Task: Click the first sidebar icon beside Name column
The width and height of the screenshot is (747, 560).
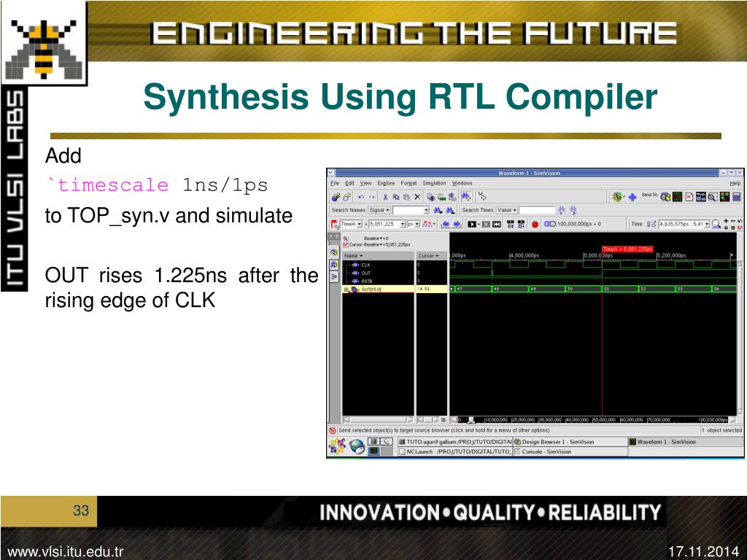Action: 334,252
